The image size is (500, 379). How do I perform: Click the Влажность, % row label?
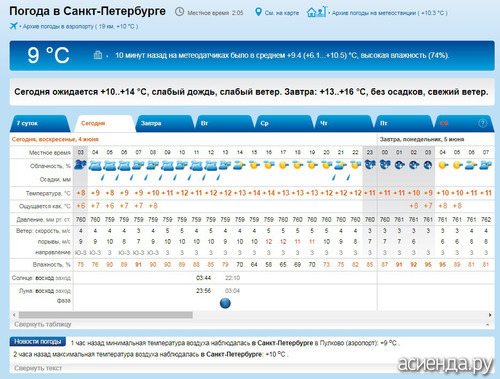coord(52,265)
